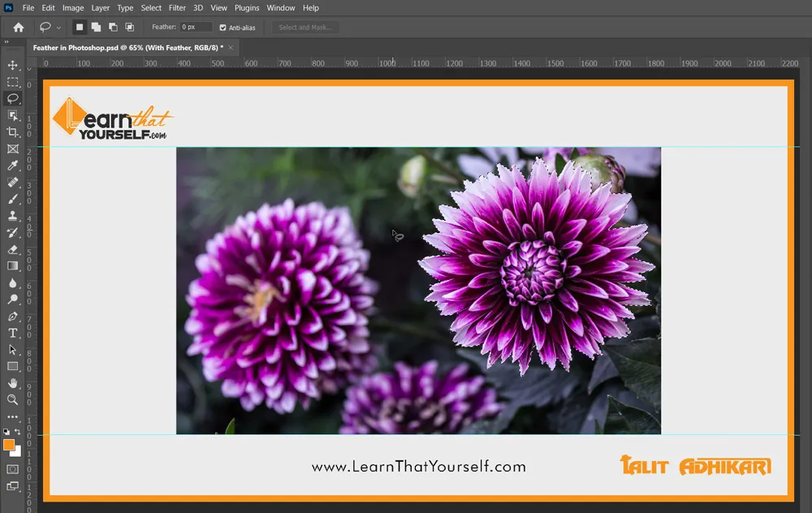Open the Plugins menu
Image resolution: width=812 pixels, height=513 pixels.
click(x=247, y=8)
